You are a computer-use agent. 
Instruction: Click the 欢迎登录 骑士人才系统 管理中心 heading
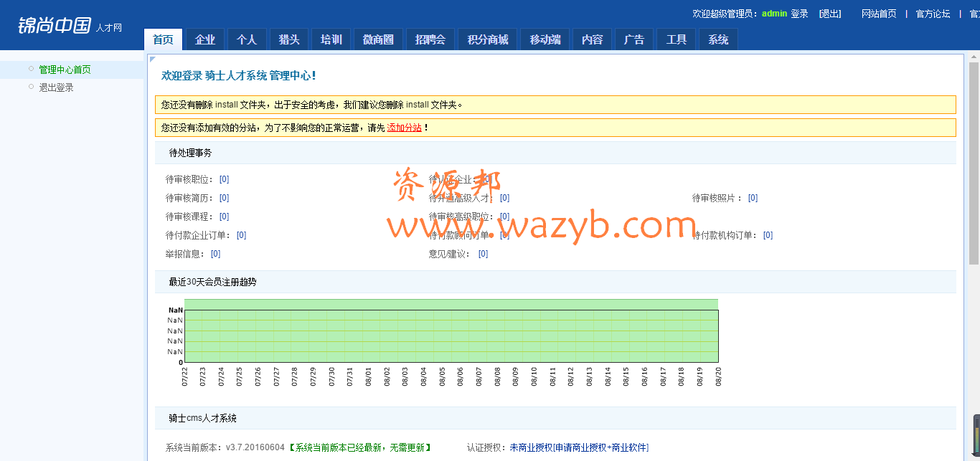pyautogui.click(x=239, y=75)
